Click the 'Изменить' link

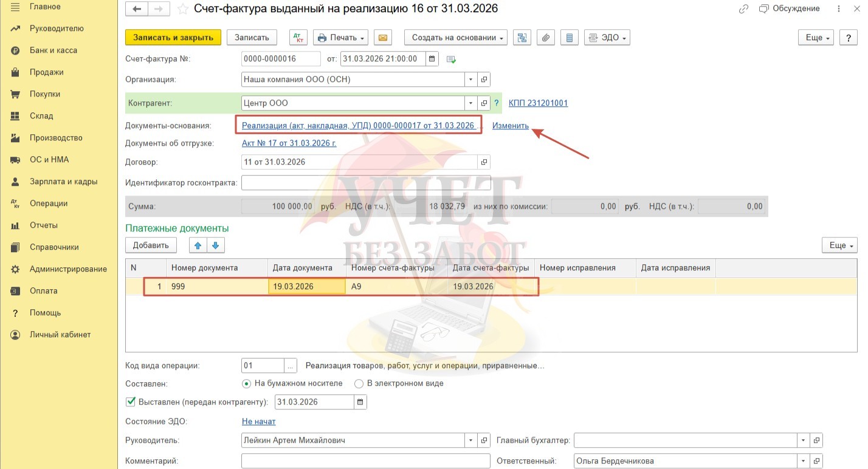coord(511,126)
